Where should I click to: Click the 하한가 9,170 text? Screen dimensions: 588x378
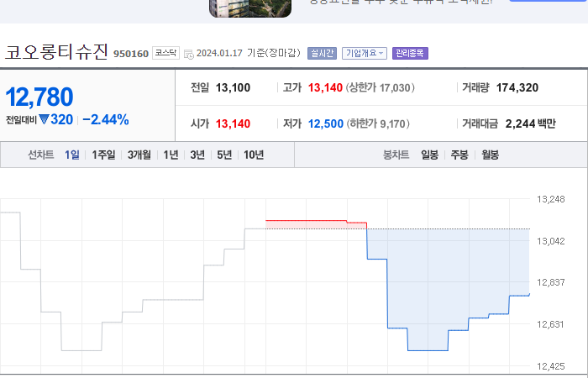pos(378,123)
